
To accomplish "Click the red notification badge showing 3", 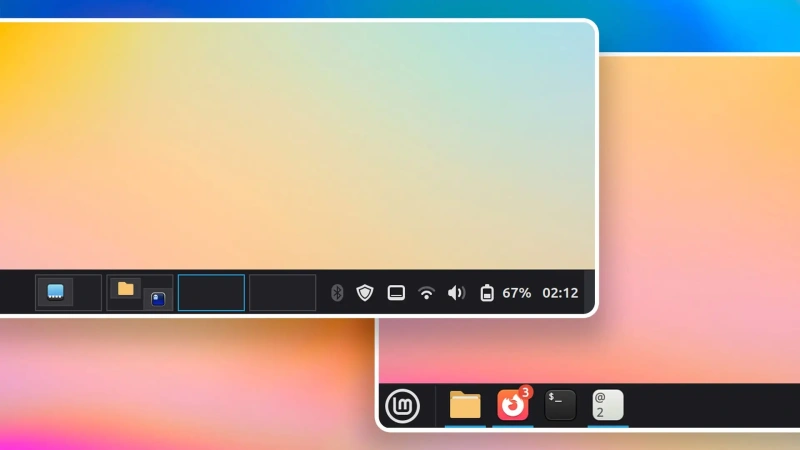I will [x=526, y=392].
